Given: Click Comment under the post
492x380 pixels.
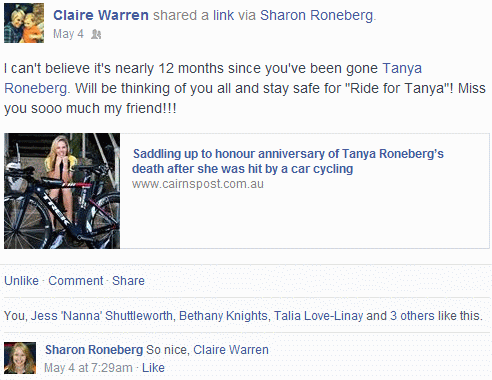Looking at the screenshot, I should point(76,281).
